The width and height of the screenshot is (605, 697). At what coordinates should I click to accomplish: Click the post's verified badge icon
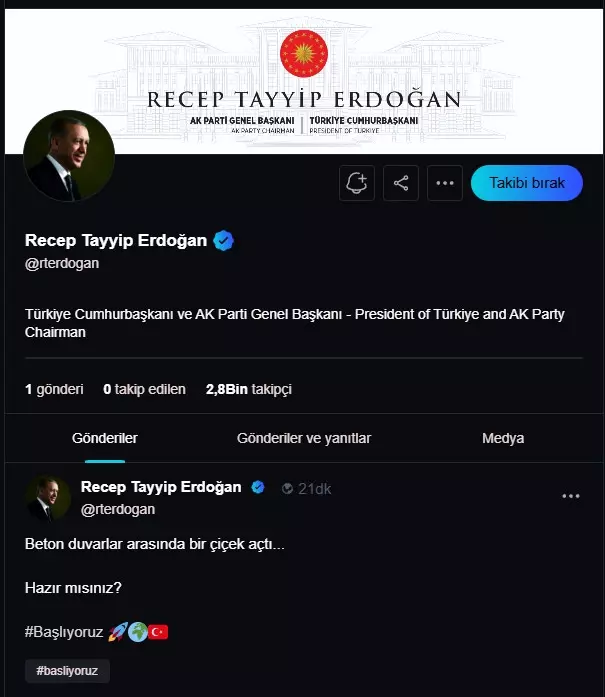258,487
